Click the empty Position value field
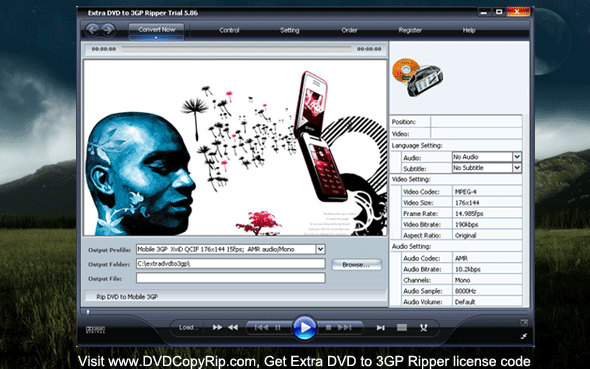Image resolution: width=590 pixels, height=369 pixels. click(x=476, y=121)
